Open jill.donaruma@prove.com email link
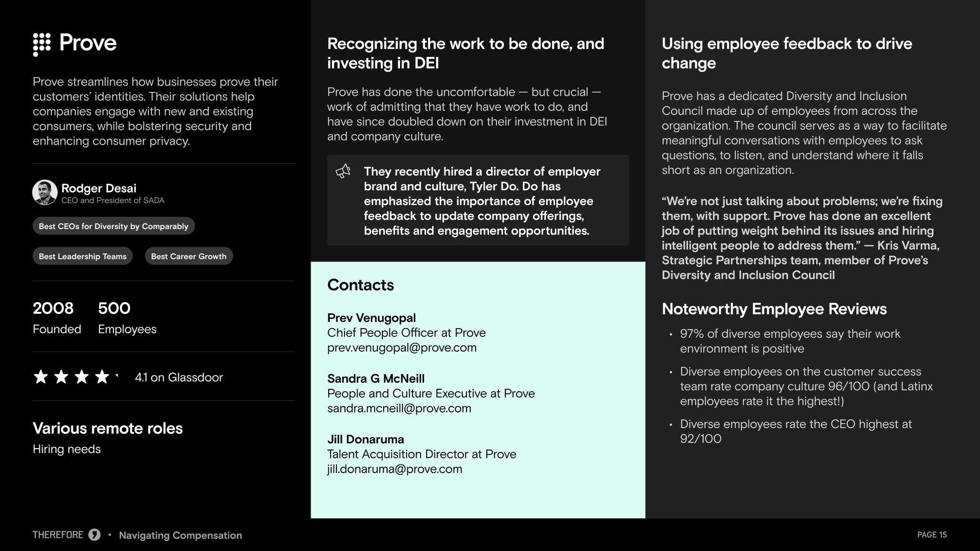 [x=395, y=469]
